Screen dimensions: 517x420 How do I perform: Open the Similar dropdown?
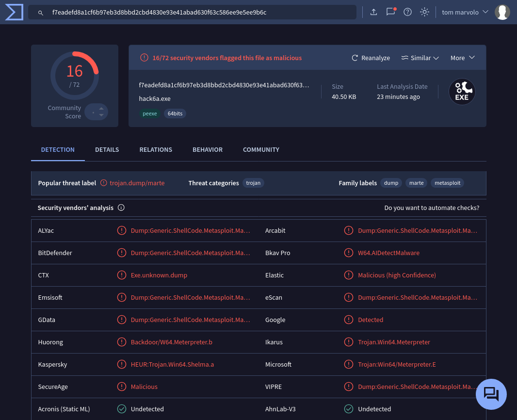tap(420, 58)
